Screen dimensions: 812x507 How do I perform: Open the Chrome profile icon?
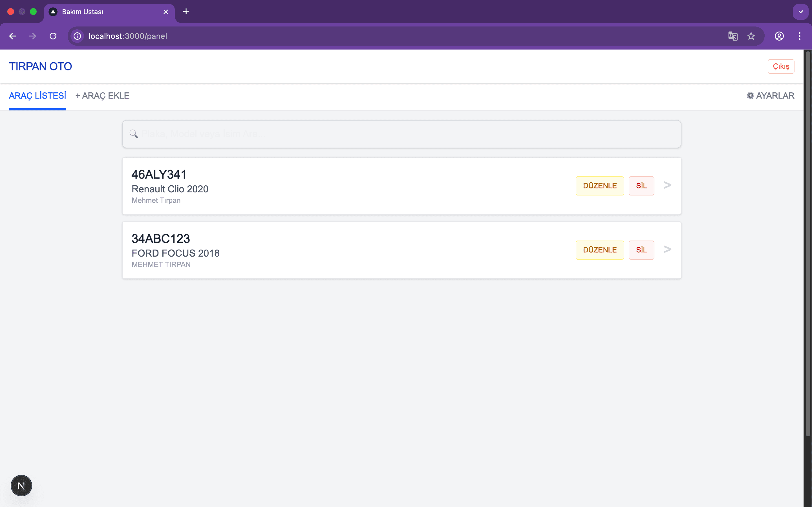(x=779, y=36)
